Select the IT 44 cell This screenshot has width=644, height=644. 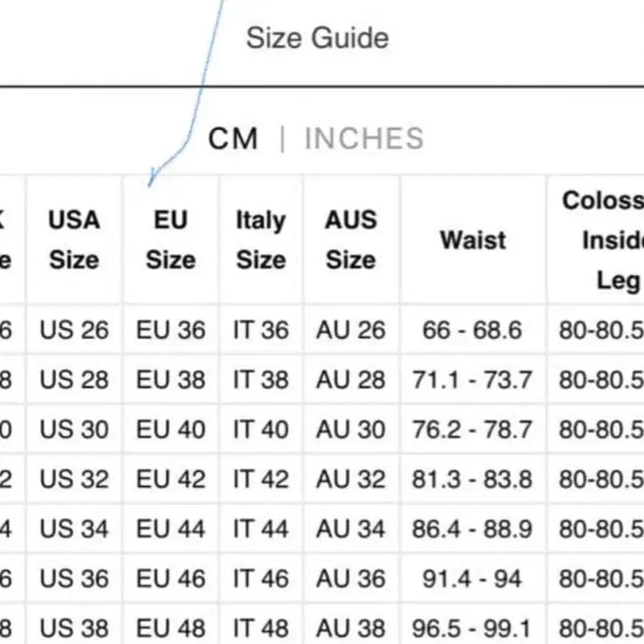(x=261, y=529)
